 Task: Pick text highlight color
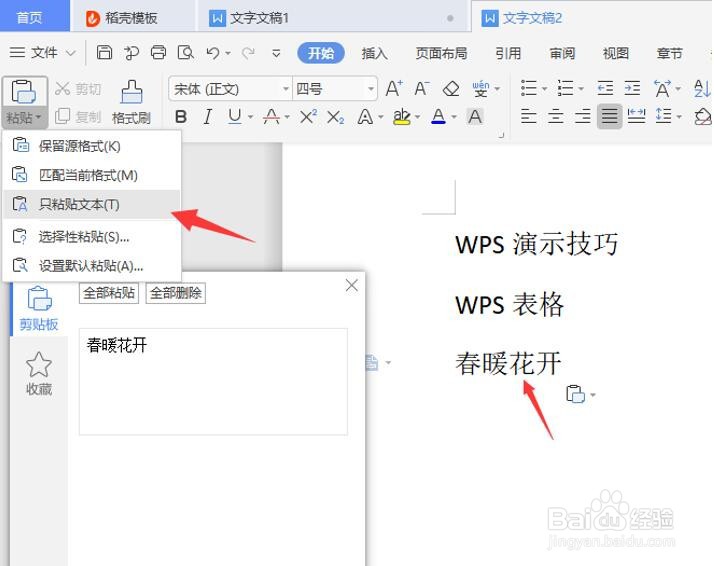402,117
